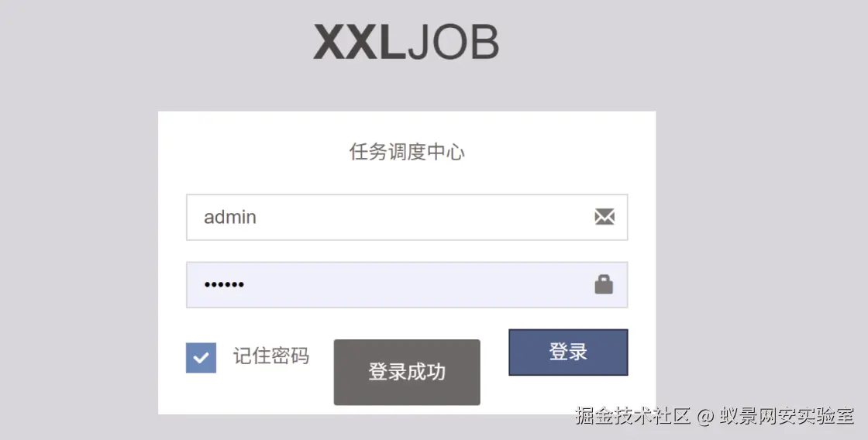Click the 掘金技术社区 watermark text
The width and height of the screenshot is (868, 440).
point(632,416)
